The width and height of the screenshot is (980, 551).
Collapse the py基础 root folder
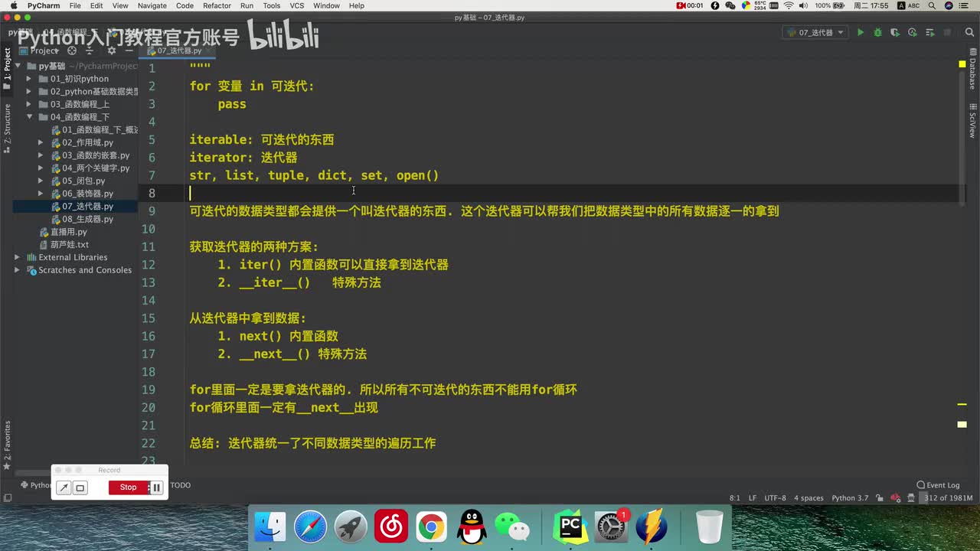point(17,66)
